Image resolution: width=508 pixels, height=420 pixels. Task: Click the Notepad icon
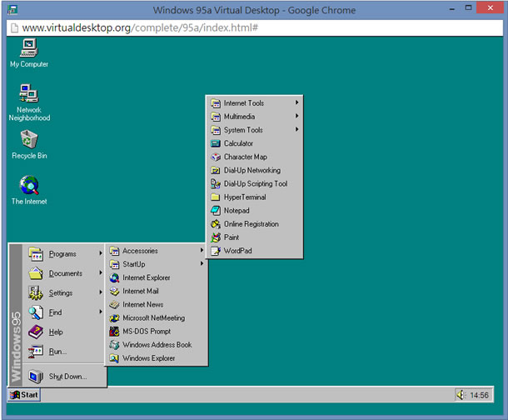click(x=216, y=210)
